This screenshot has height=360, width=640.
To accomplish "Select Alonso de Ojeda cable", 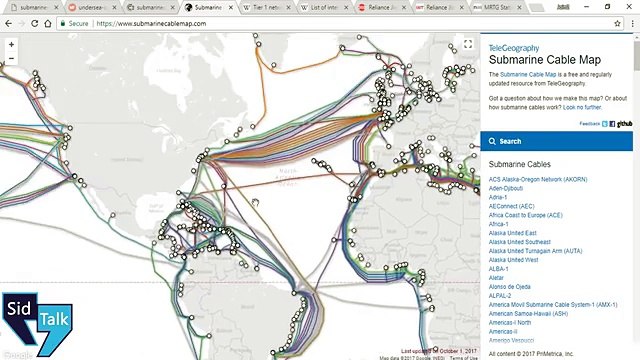I will tap(510, 287).
